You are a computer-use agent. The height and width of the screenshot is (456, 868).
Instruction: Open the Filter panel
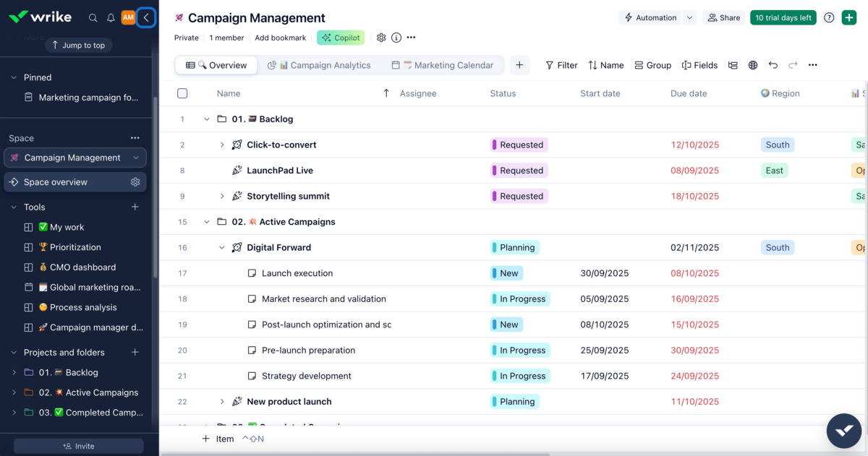coord(561,65)
